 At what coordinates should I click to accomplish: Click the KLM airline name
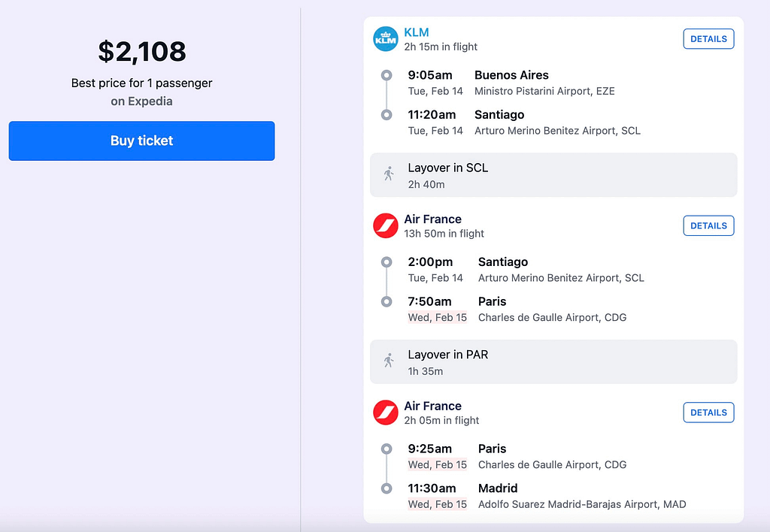point(417,32)
